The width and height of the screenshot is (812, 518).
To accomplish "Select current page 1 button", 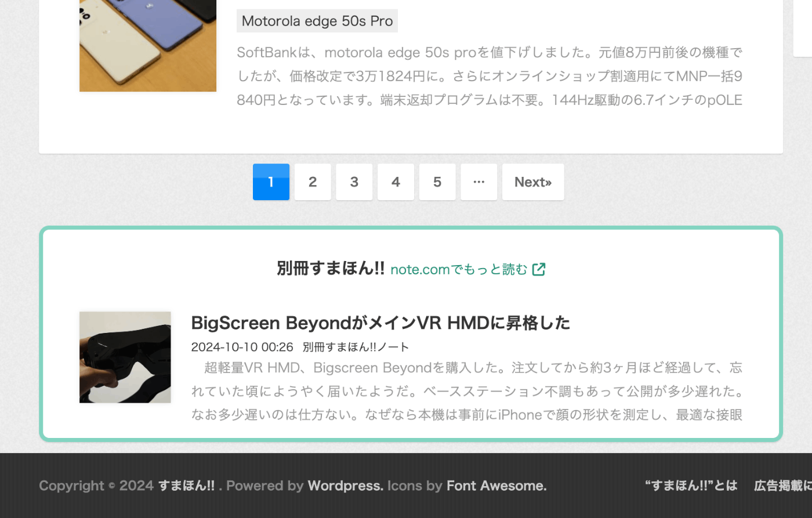I will 271,182.
